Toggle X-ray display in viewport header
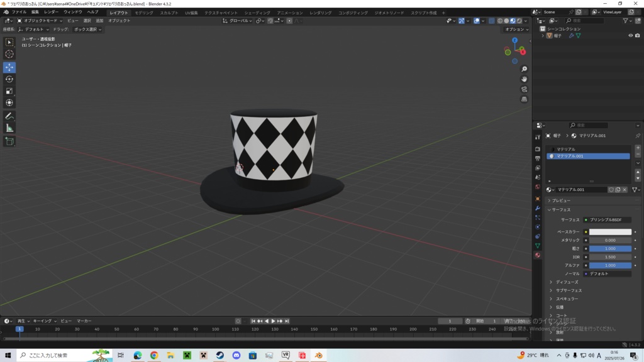This screenshot has width=644, height=362. point(491,21)
